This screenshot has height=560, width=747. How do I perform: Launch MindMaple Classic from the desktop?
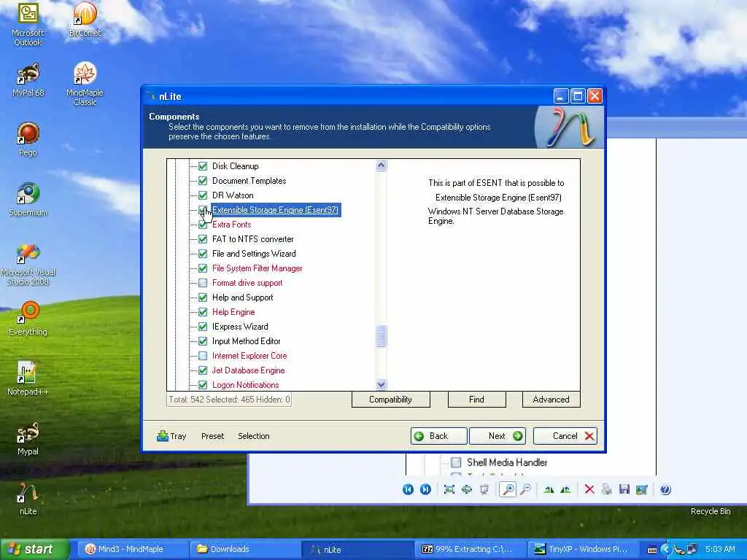click(85, 84)
